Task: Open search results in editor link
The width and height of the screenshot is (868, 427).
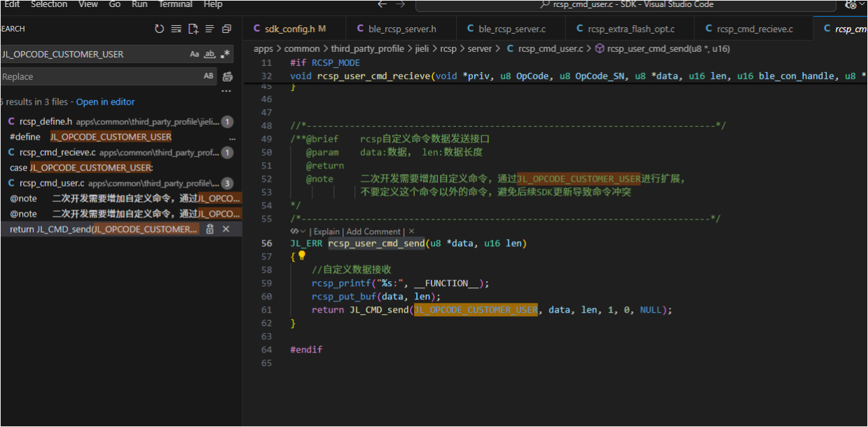Action: pyautogui.click(x=106, y=102)
